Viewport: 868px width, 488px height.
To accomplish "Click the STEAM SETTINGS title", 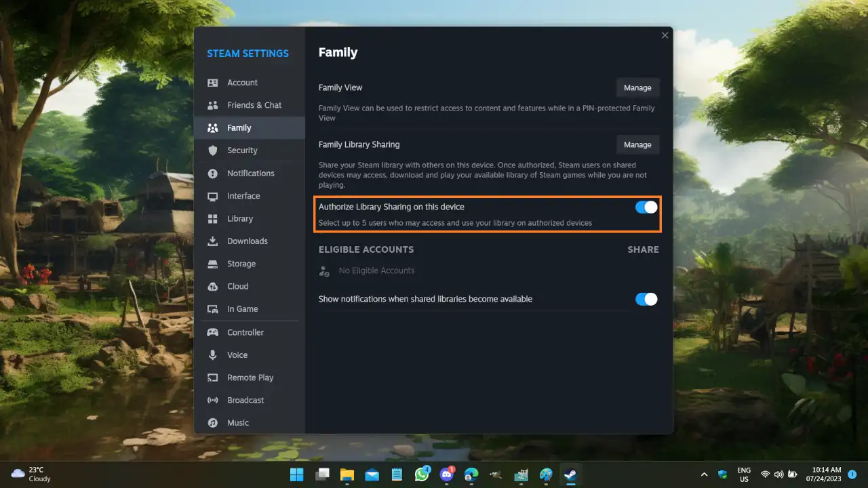I will (248, 54).
